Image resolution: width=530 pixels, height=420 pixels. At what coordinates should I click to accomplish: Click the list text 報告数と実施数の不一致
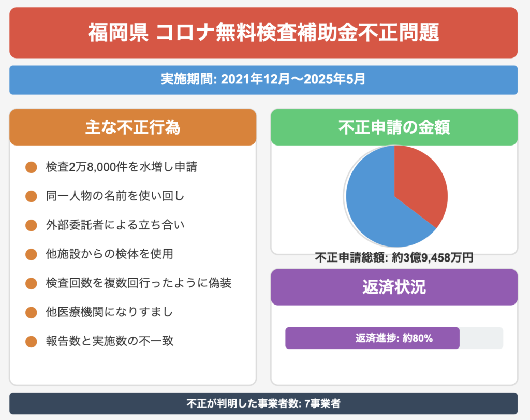110,341
